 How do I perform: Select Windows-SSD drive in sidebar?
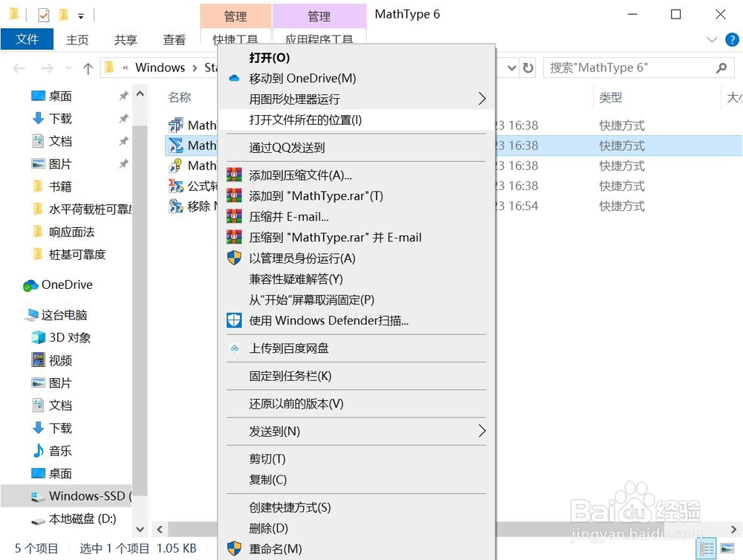point(66,496)
